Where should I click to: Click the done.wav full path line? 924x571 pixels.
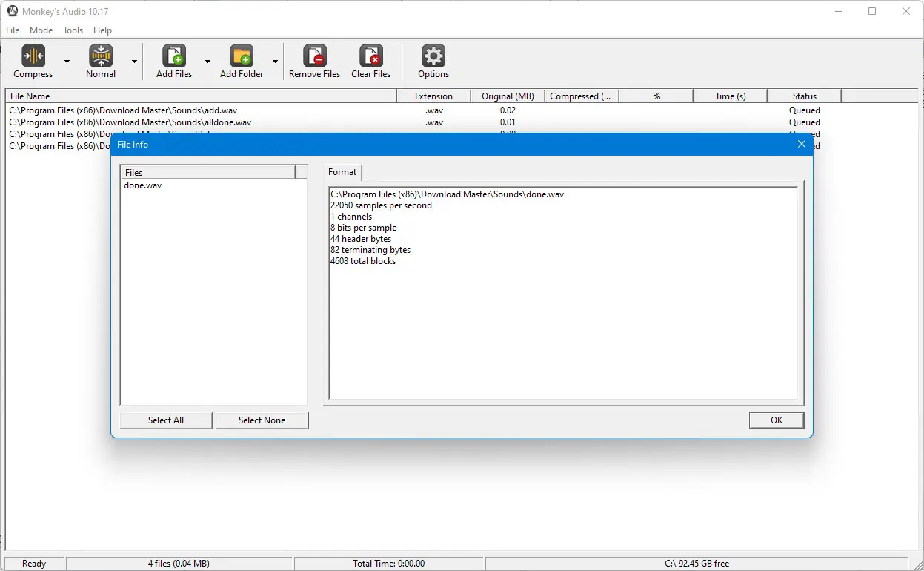[x=447, y=194]
